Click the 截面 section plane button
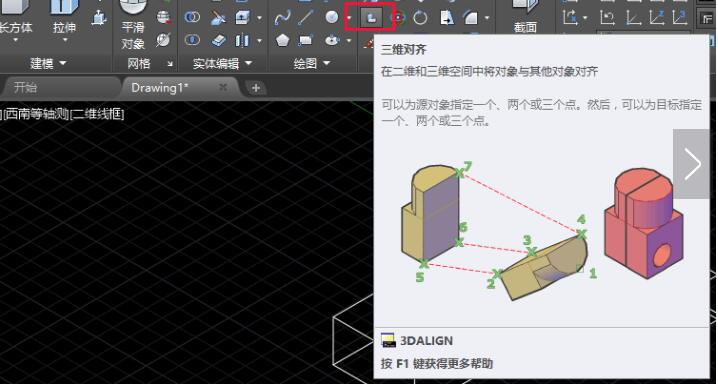Viewport: 718px width, 384px height. point(525,17)
